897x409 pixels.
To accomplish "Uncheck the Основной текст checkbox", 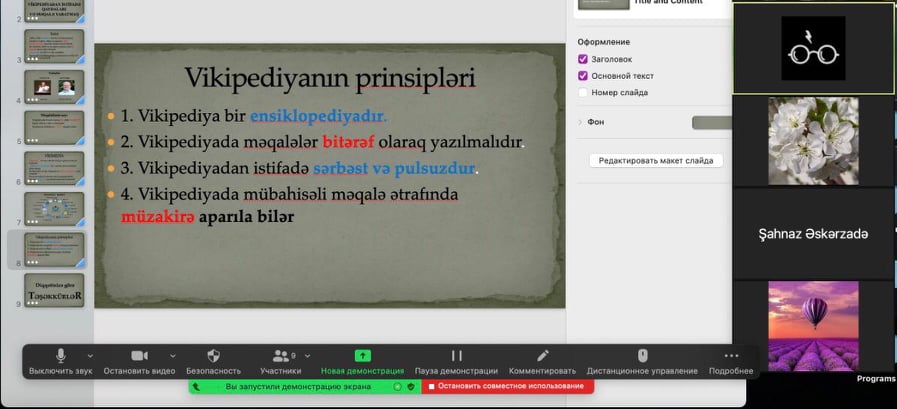I will coord(583,76).
